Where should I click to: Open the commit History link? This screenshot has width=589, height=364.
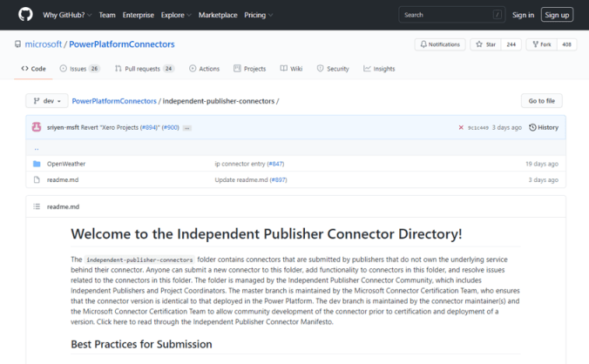click(x=544, y=128)
